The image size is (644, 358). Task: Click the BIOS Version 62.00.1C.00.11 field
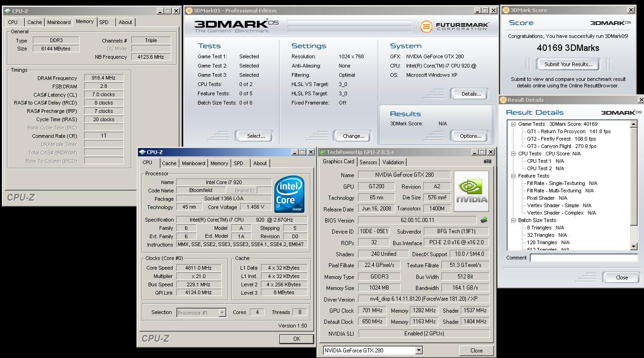[x=417, y=220]
